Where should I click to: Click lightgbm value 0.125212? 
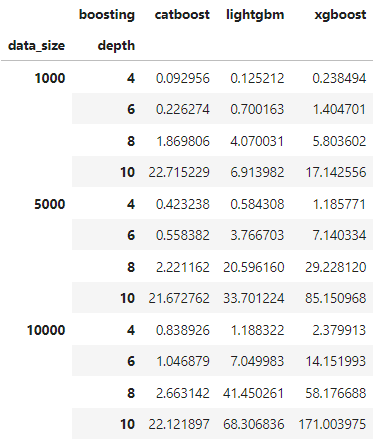(257, 78)
